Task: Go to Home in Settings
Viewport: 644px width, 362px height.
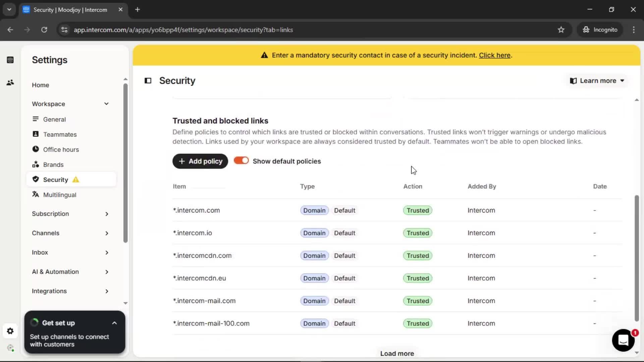Action: 41,85
